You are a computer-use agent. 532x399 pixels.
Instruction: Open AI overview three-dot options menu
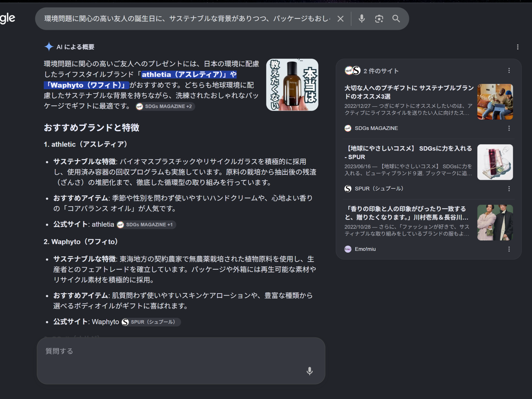(517, 47)
